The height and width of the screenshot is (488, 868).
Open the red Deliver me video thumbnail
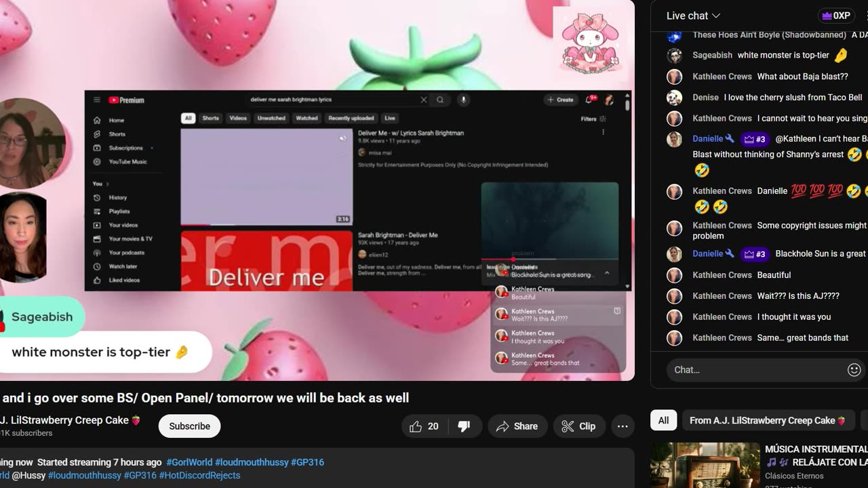pyautogui.click(x=267, y=261)
